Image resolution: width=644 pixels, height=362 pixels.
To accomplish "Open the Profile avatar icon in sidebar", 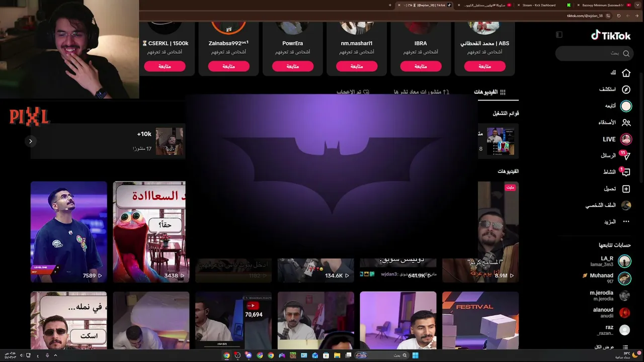I will coord(626,205).
